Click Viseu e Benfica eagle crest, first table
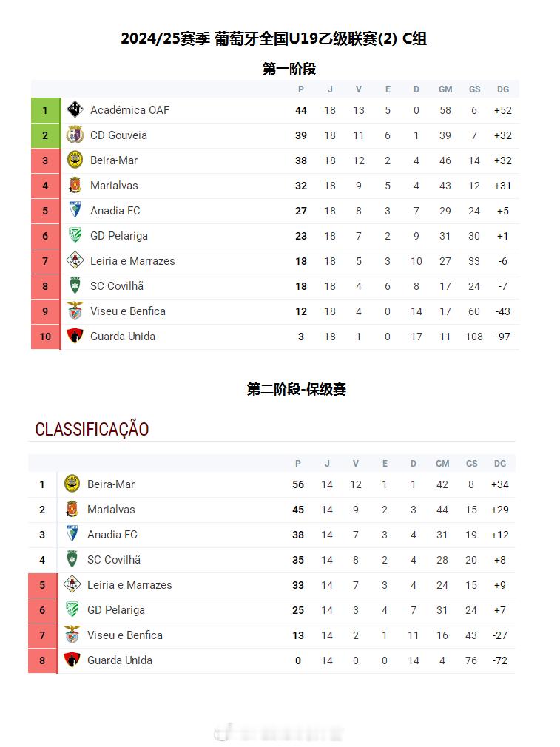560x747 pixels. pos(75,311)
